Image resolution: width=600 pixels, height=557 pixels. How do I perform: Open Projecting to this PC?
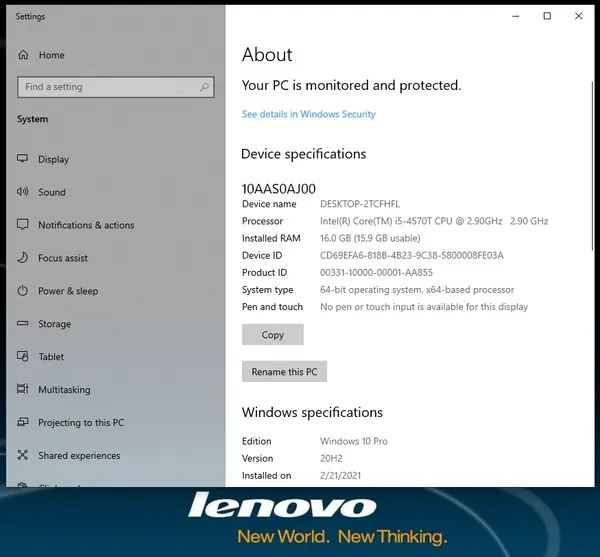[81, 423]
